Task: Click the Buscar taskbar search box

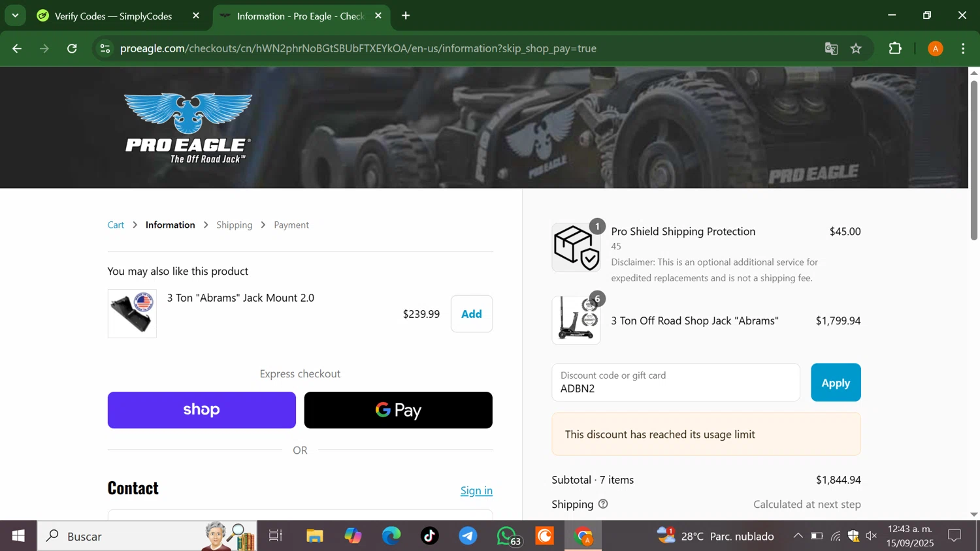Action: point(147,536)
